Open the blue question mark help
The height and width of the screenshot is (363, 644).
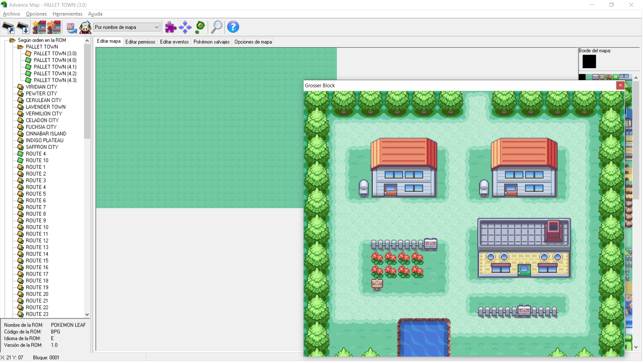click(233, 27)
